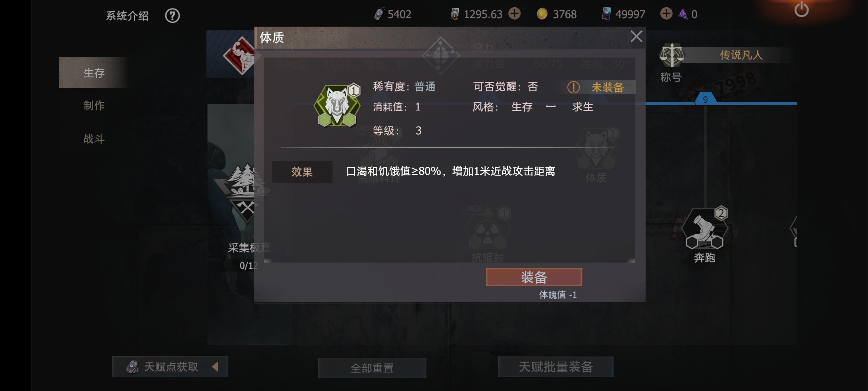
Task: Tap the scales 称号 title icon
Action: 672,55
